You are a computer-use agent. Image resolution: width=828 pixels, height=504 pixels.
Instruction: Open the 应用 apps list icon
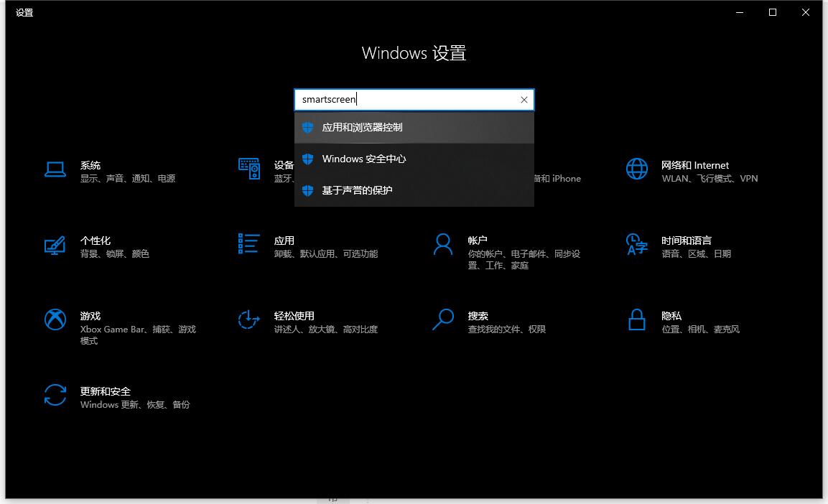pos(248,244)
